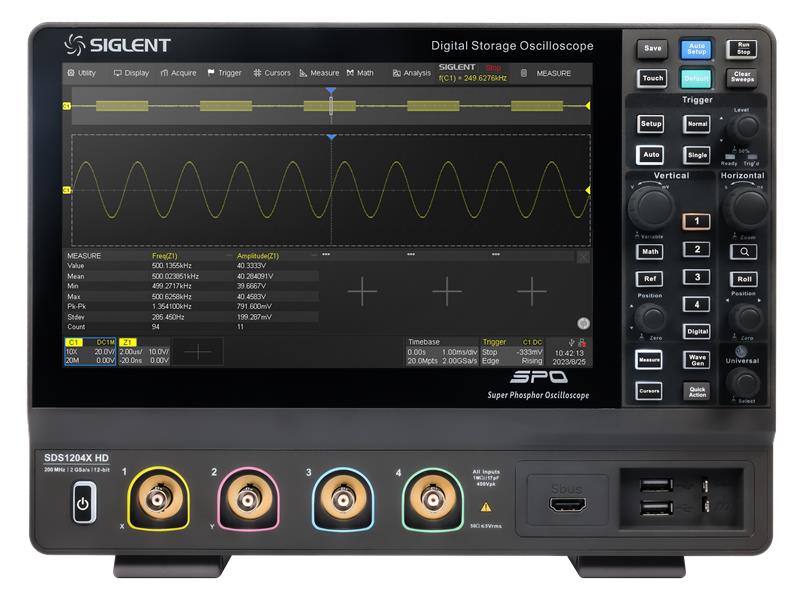Add a measurement in the middle empty plus slot

[x=447, y=291]
